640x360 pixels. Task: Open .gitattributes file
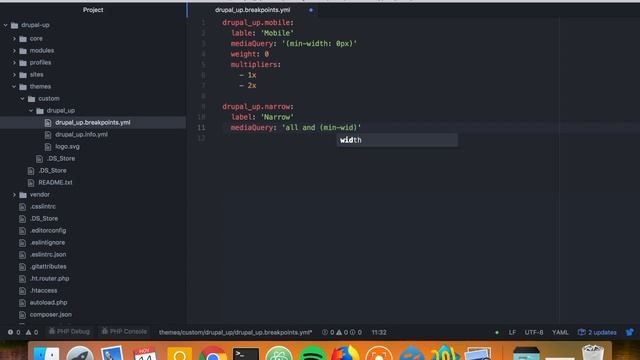48,267
